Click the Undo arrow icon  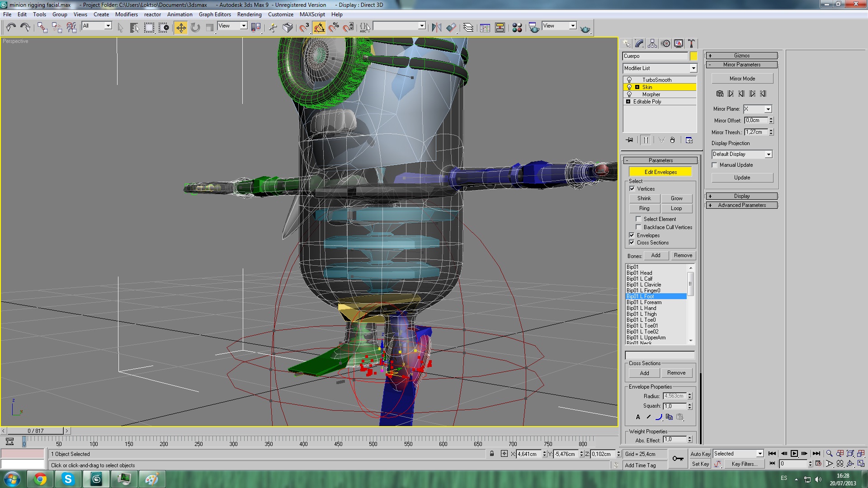11,28
